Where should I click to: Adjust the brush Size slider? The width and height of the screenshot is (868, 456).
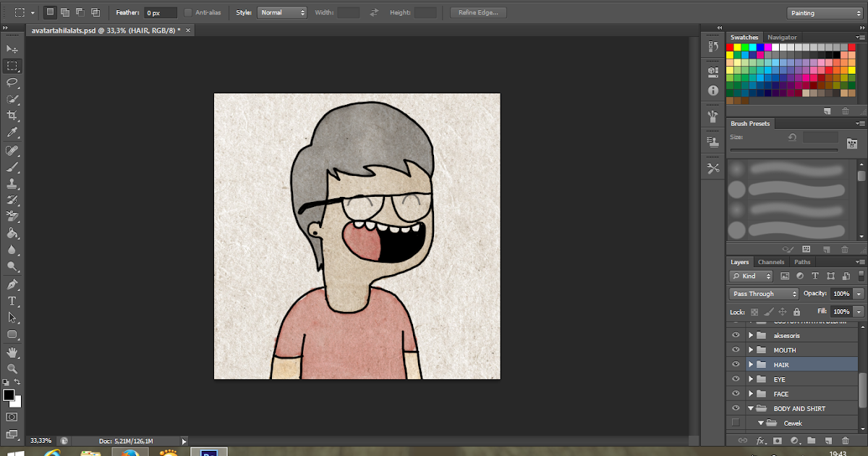[783, 150]
